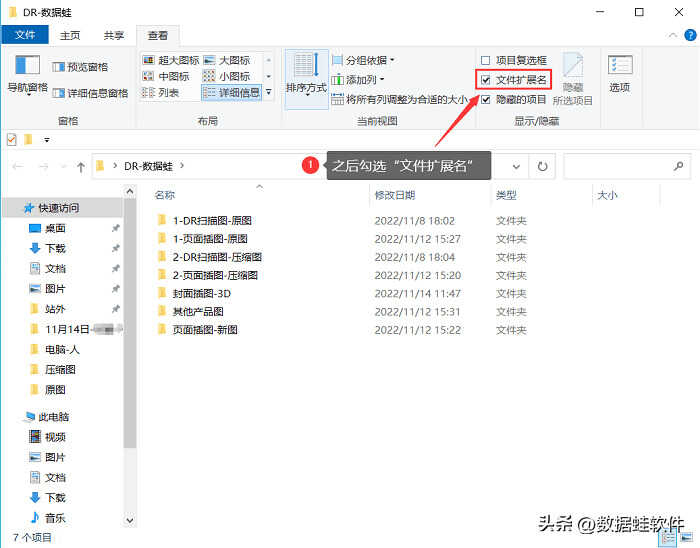Switch to the 共享 ribbon tab
Image resolution: width=700 pixels, height=548 pixels.
pos(114,35)
